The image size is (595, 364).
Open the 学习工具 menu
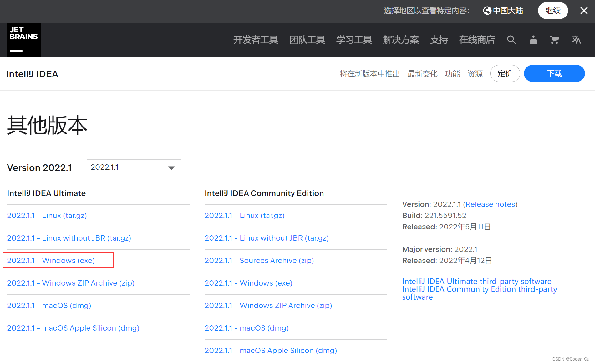pyautogui.click(x=354, y=40)
